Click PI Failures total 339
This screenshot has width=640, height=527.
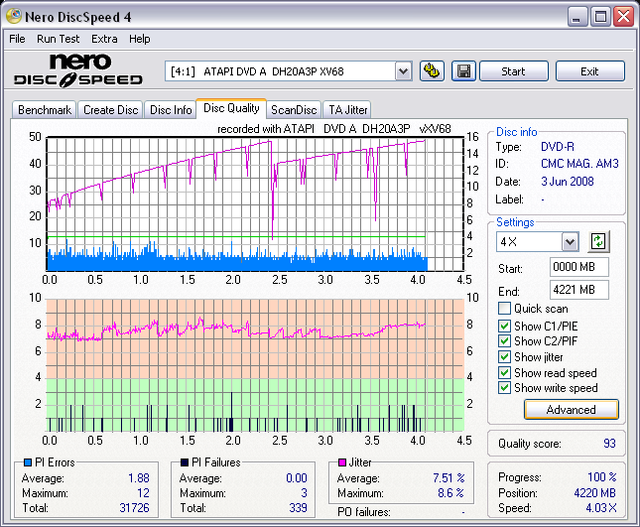tap(298, 507)
